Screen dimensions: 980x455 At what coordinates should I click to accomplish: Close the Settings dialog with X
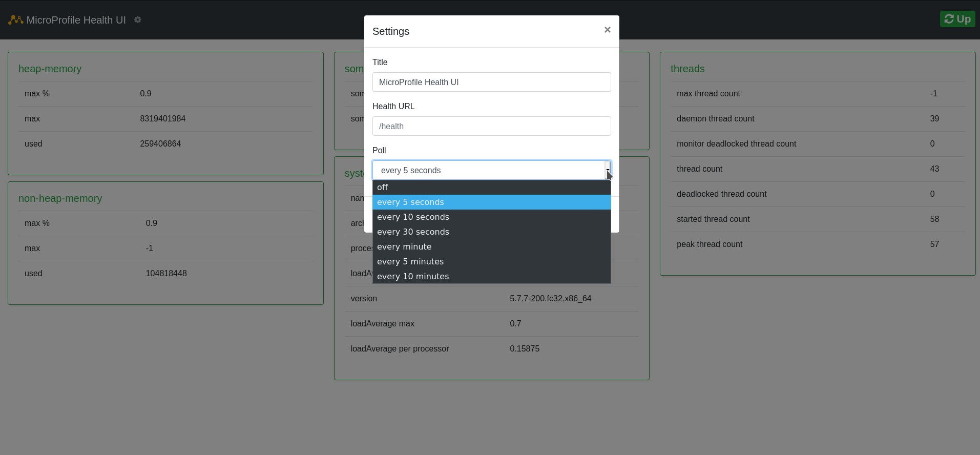608,30
